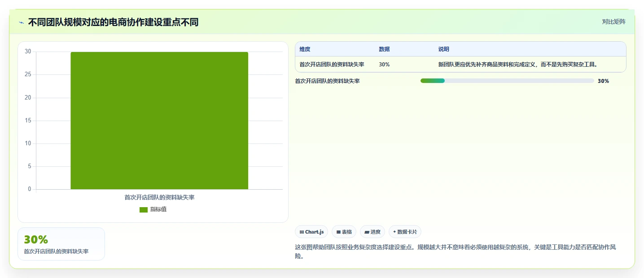Click the progress row label 首次开店团队的资料缺失率

click(327, 81)
